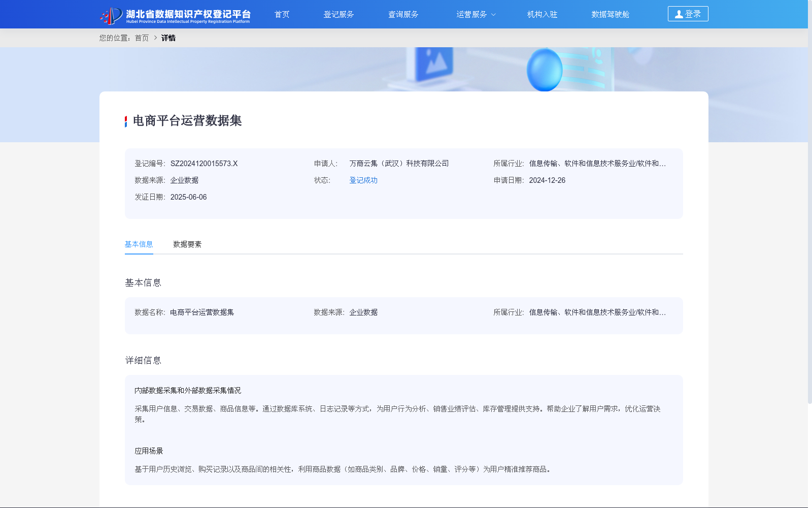
Task: Click the 基本信息 section heading
Action: coord(143,283)
